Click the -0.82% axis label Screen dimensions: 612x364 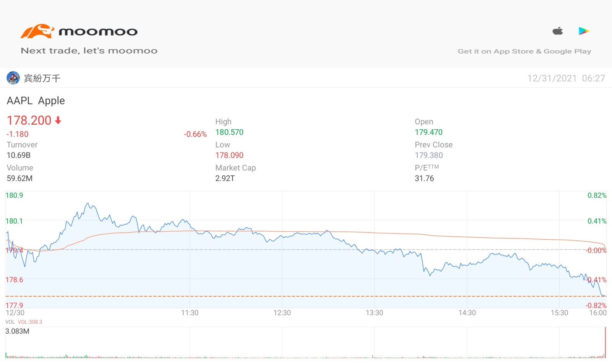[596, 305]
